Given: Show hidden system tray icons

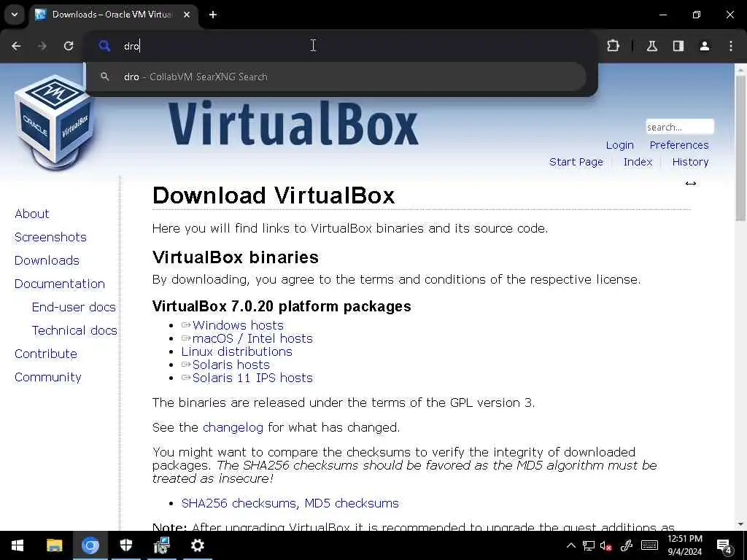Looking at the screenshot, I should 570,545.
